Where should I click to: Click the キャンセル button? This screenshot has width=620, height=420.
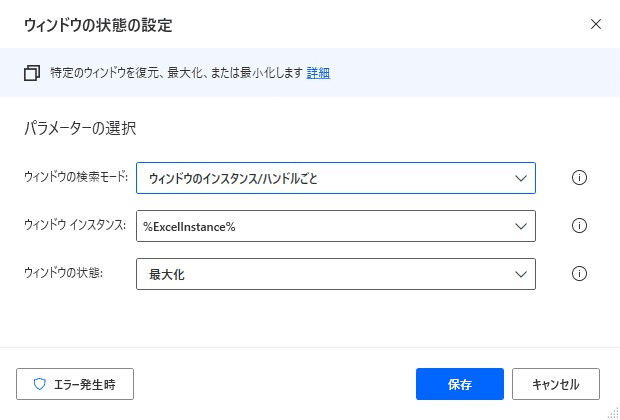click(x=556, y=384)
